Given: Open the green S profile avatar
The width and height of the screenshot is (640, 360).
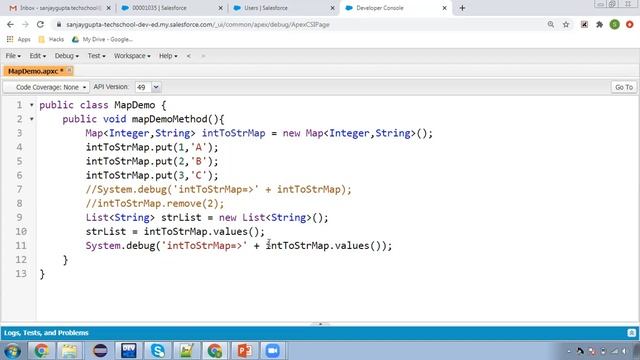Looking at the screenshot, I should coord(614,24).
